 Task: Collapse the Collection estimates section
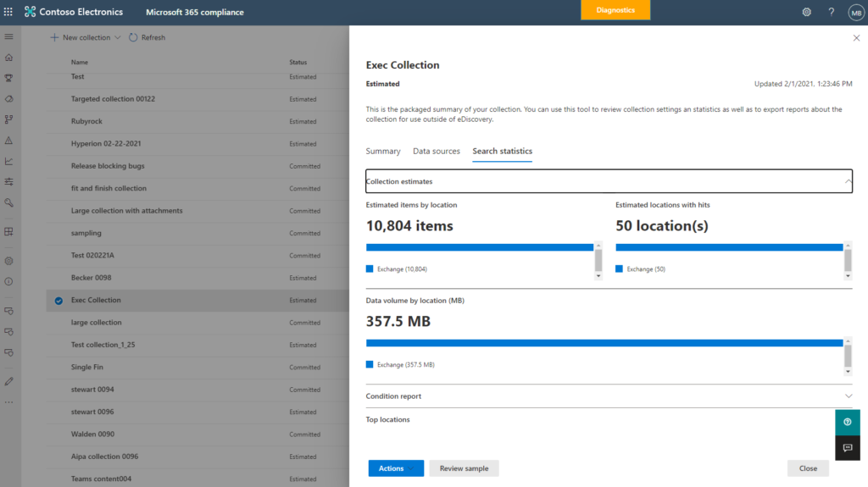click(848, 181)
